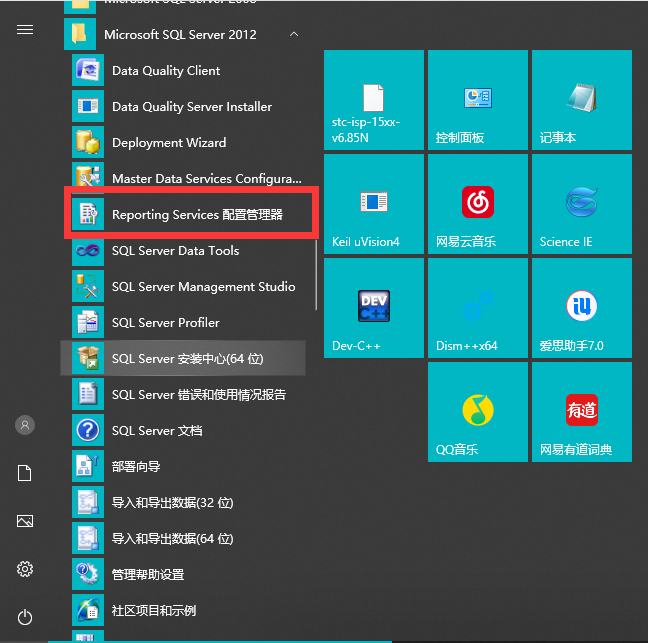Click the user account icon
This screenshot has height=643, width=648.
25,425
